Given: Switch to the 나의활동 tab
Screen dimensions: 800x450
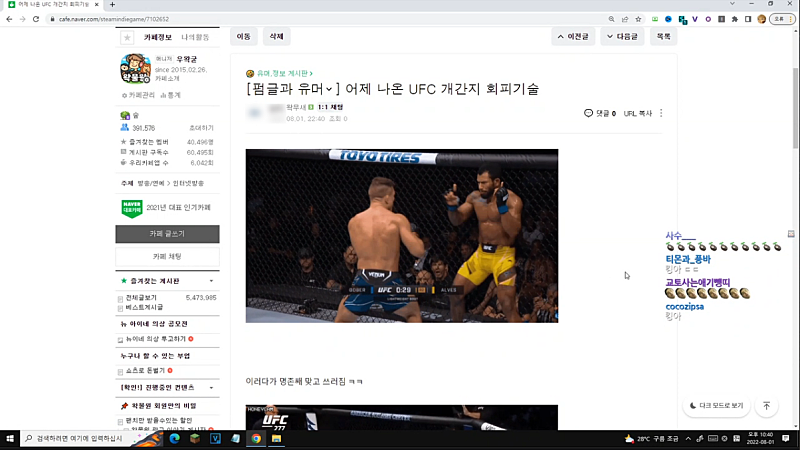Looking at the screenshot, I should click(x=195, y=38).
